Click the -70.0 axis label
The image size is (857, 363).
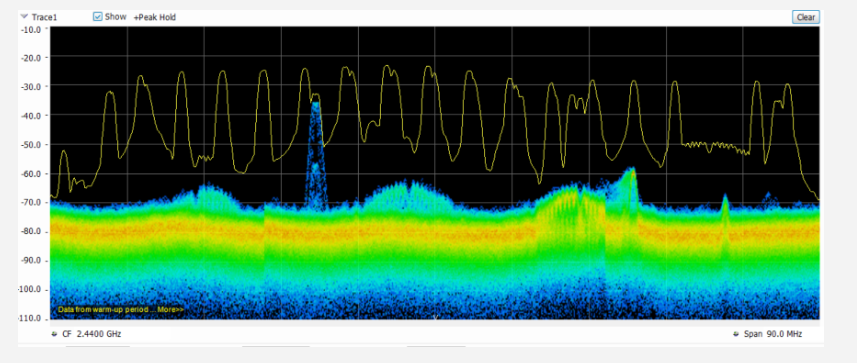31,202
